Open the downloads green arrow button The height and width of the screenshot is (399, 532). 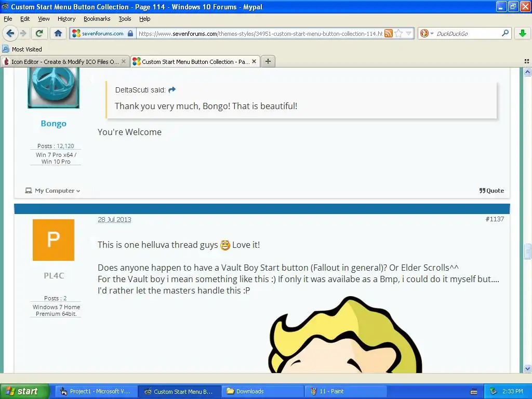pyautogui.click(x=523, y=33)
